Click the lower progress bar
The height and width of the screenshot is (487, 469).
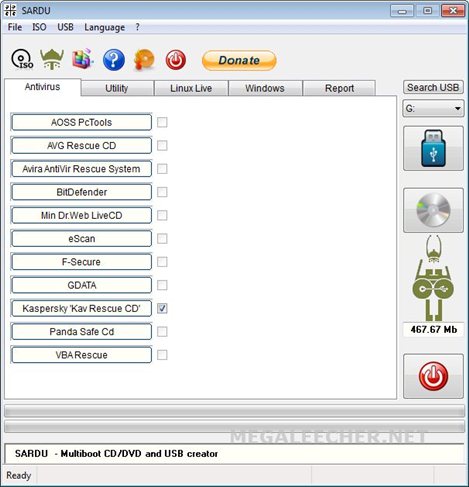click(234, 426)
